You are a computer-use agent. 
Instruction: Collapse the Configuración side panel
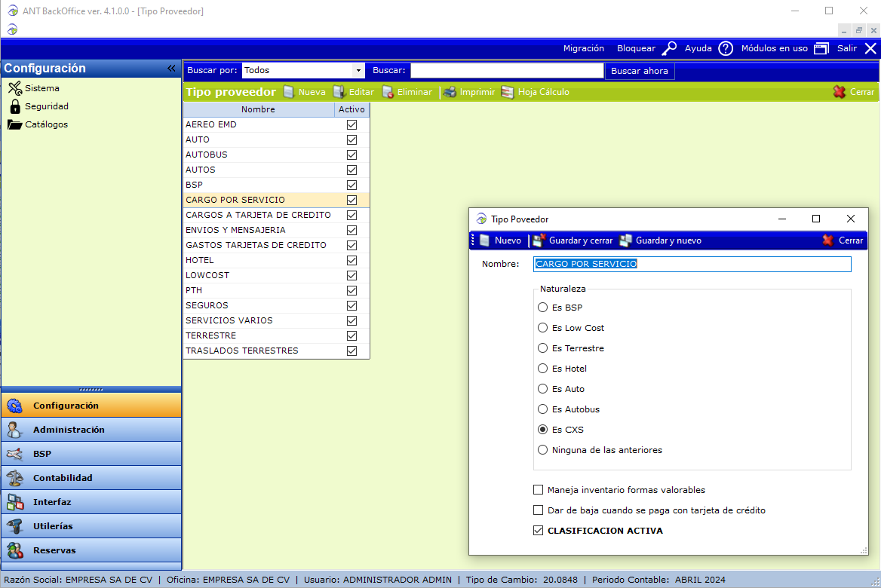point(171,69)
